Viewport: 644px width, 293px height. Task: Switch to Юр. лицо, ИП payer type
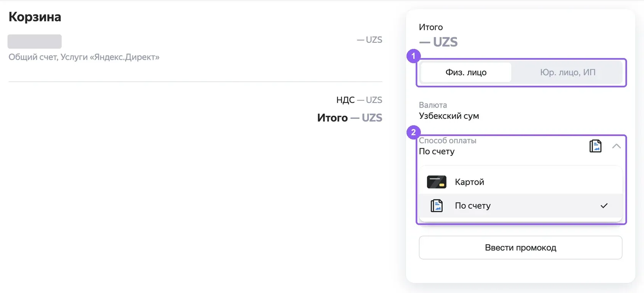567,72
